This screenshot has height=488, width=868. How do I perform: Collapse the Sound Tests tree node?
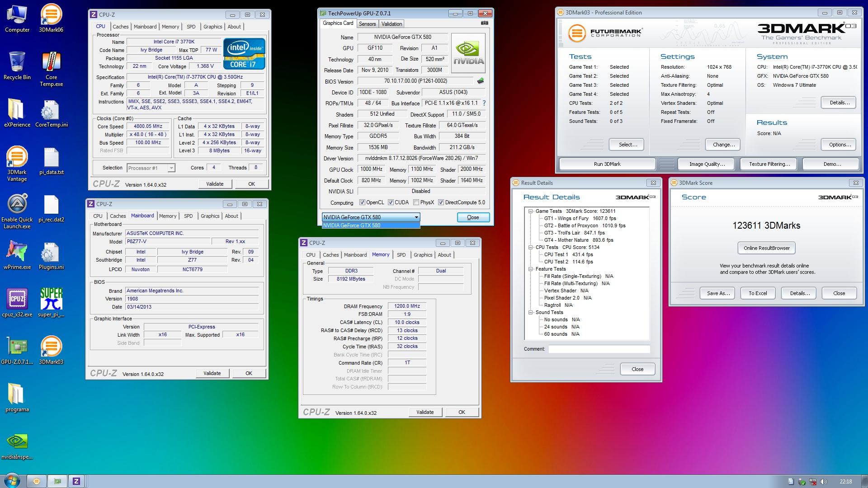(531, 312)
